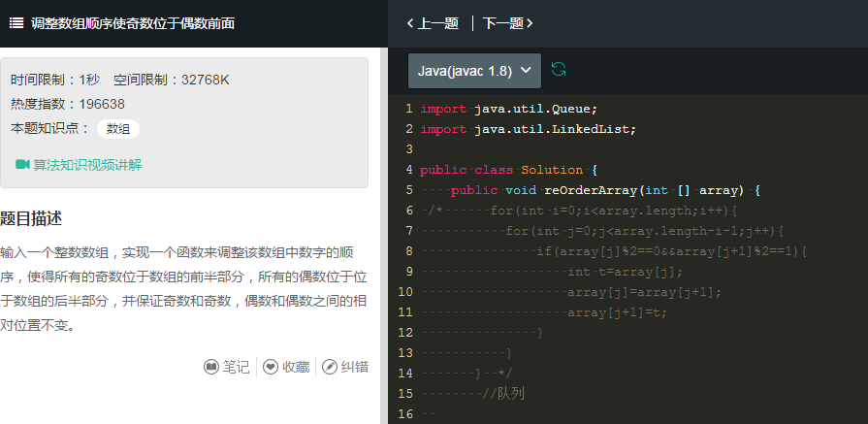Open the problem list menu icon

[16, 23]
